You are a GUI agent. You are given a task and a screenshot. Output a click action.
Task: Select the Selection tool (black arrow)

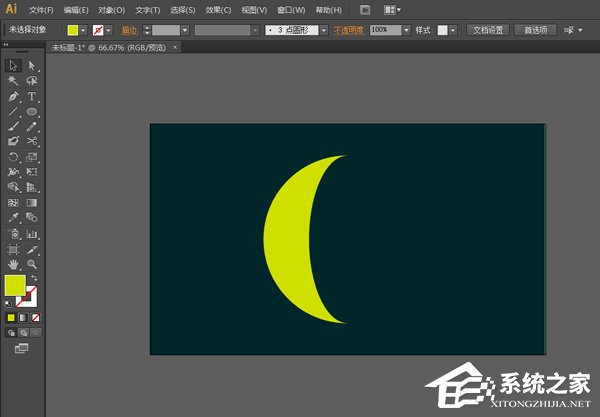[13, 65]
